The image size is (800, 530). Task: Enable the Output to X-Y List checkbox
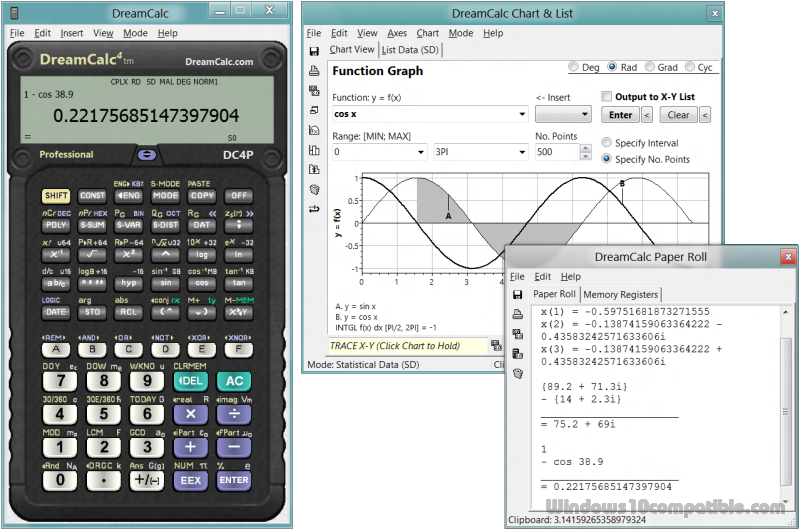coord(606,96)
